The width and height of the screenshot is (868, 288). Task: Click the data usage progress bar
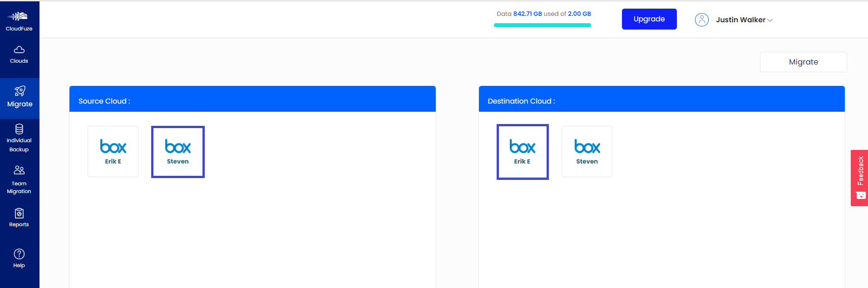pos(542,25)
